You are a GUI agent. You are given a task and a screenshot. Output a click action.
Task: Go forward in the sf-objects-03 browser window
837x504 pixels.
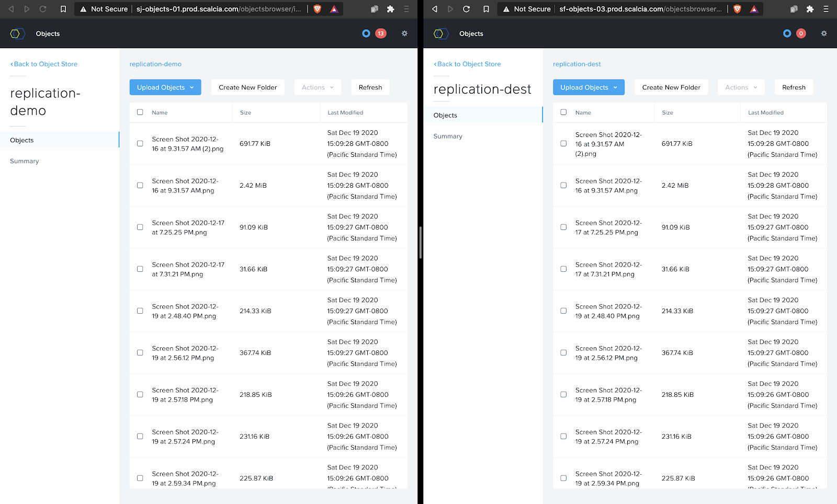tap(450, 9)
